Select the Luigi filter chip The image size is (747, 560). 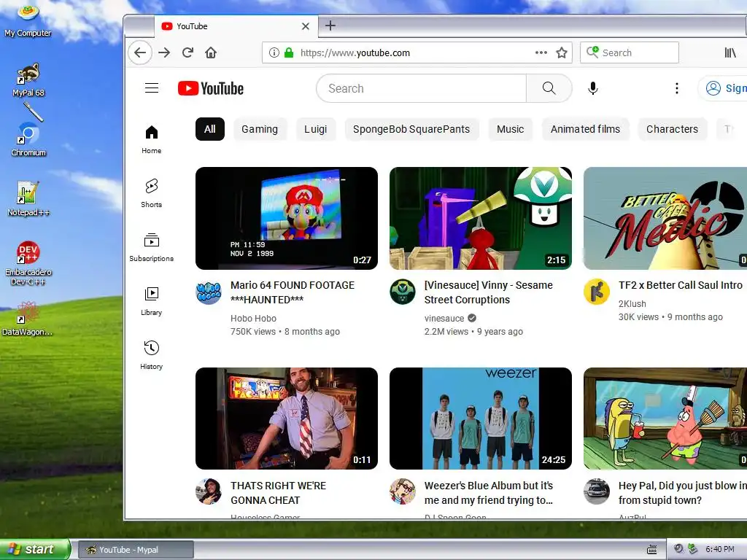tap(315, 129)
